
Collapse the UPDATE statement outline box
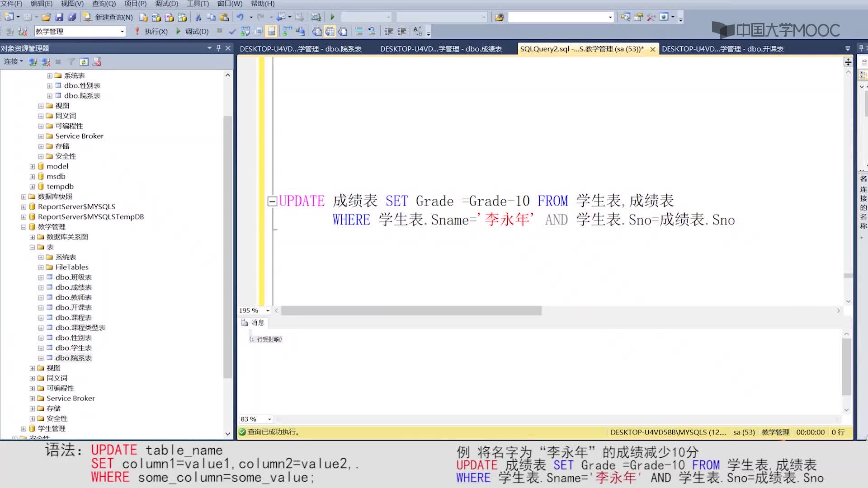pyautogui.click(x=272, y=201)
